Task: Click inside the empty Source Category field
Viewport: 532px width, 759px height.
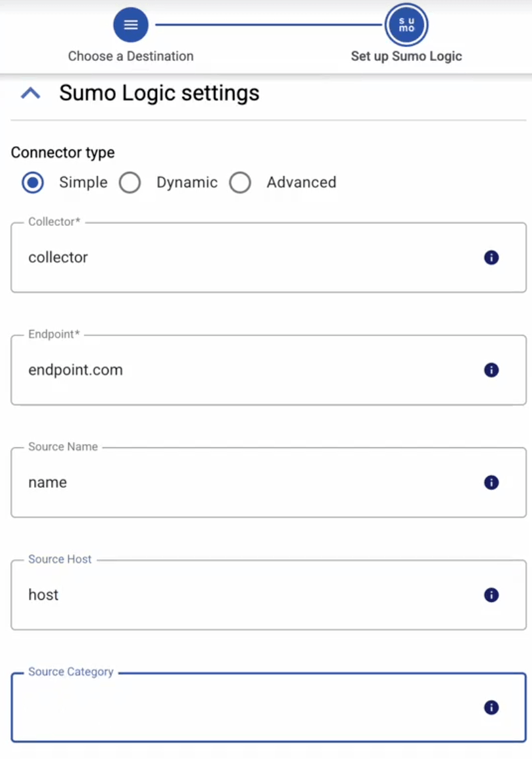Action: tap(249, 707)
